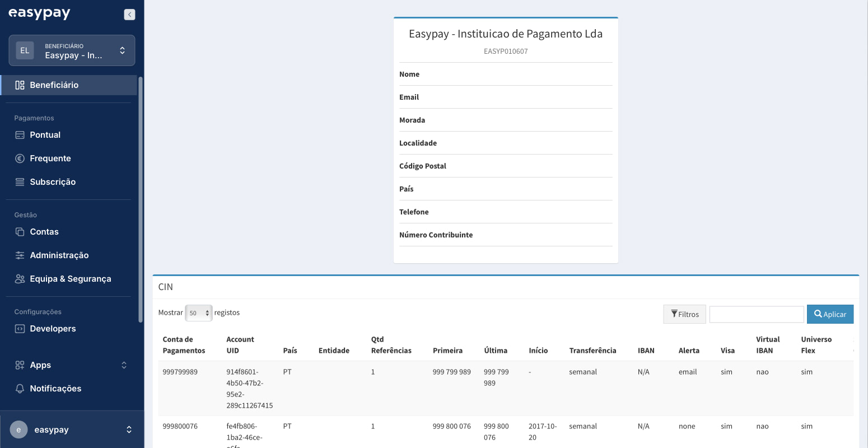Click the CIN panel heading
Viewport: 868px width, 448px height.
pos(166,287)
